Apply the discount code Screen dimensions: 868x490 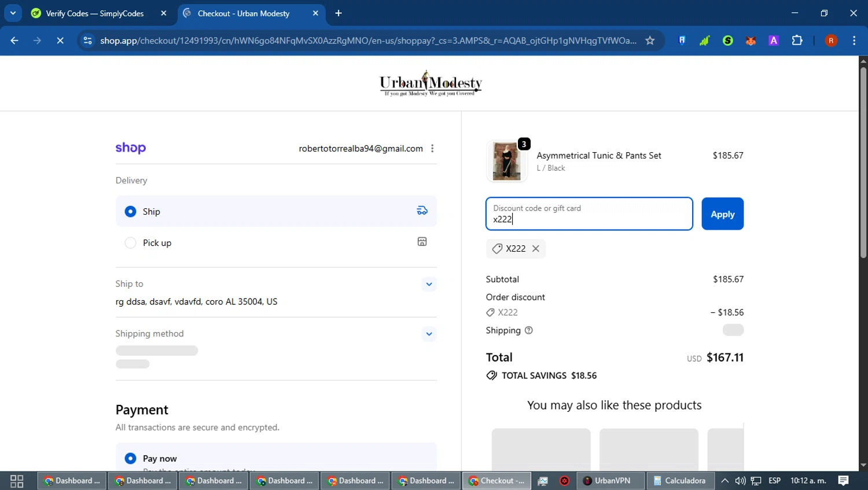tap(722, 214)
